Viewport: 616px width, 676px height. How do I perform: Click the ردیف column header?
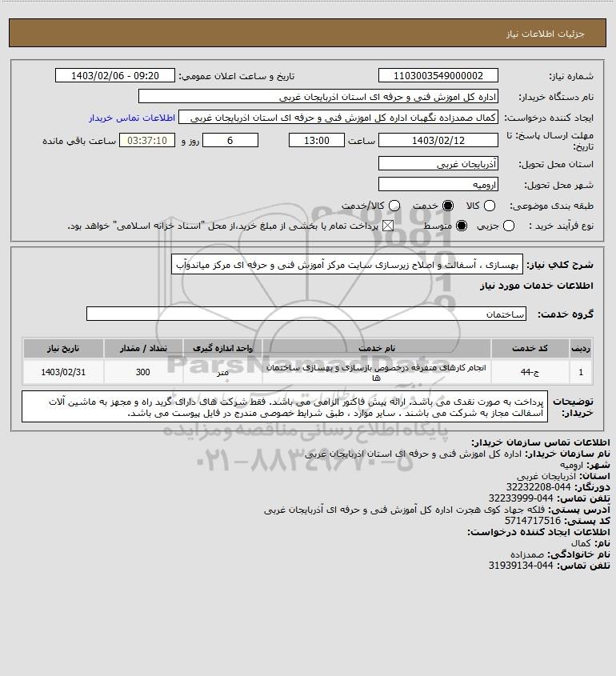point(581,348)
